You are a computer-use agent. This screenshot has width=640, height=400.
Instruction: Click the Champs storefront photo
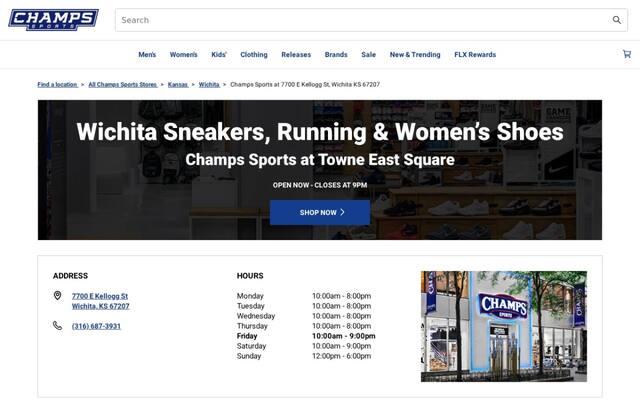(x=504, y=326)
